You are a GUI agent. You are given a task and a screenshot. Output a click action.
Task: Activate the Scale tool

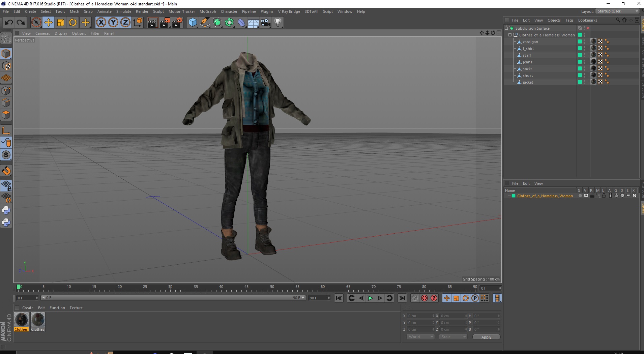point(61,23)
